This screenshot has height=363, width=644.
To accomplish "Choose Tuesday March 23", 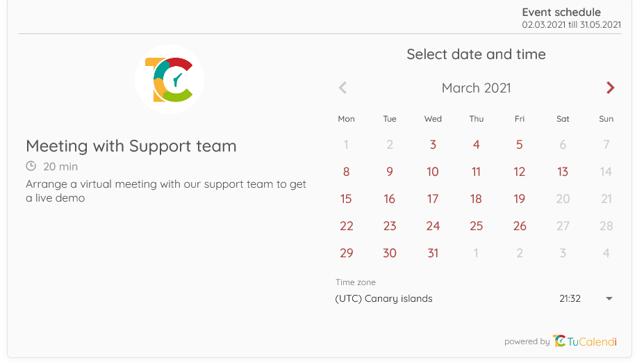I will [x=390, y=226].
